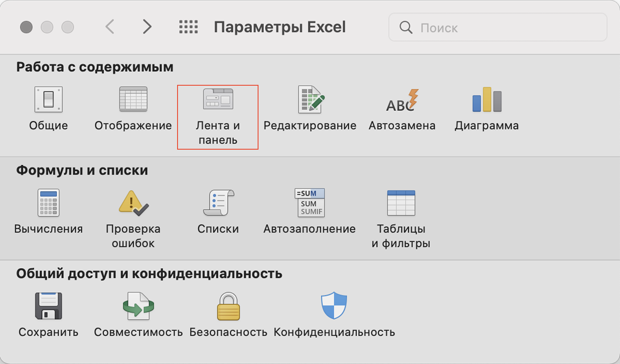Open the Безопасность padlock settings

(x=228, y=306)
